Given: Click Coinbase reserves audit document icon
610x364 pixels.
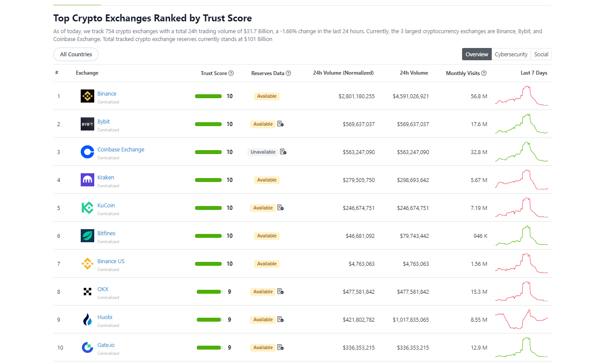Looking at the screenshot, I should [283, 152].
